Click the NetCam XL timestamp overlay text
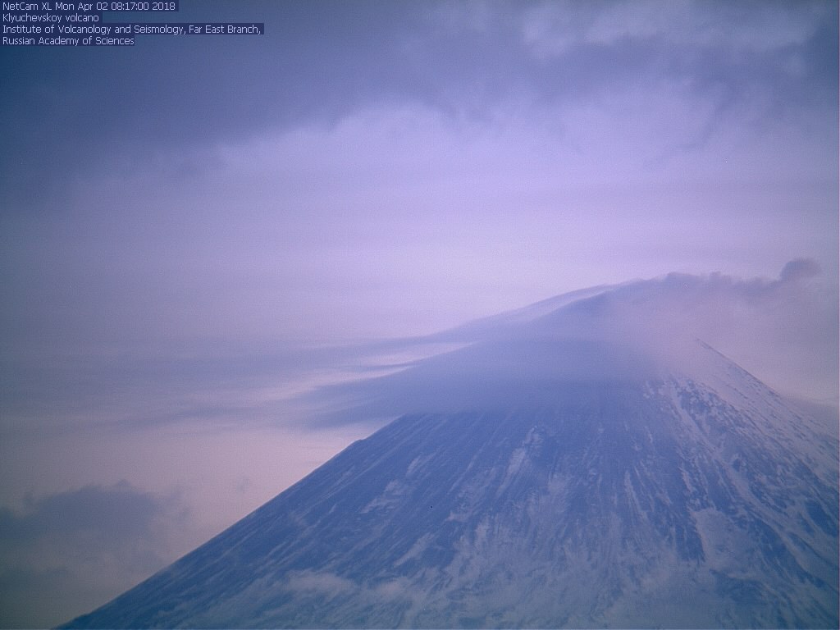The width and height of the screenshot is (840, 630). 89,7
